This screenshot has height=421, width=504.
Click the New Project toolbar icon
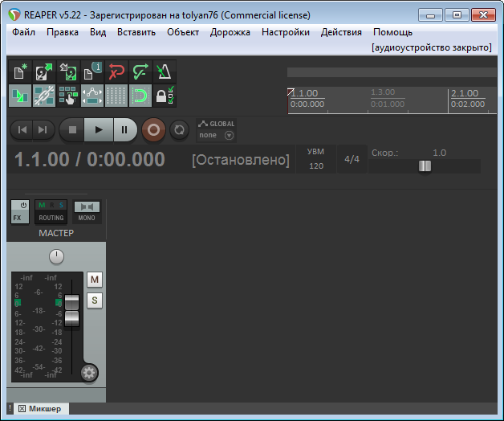(20, 72)
